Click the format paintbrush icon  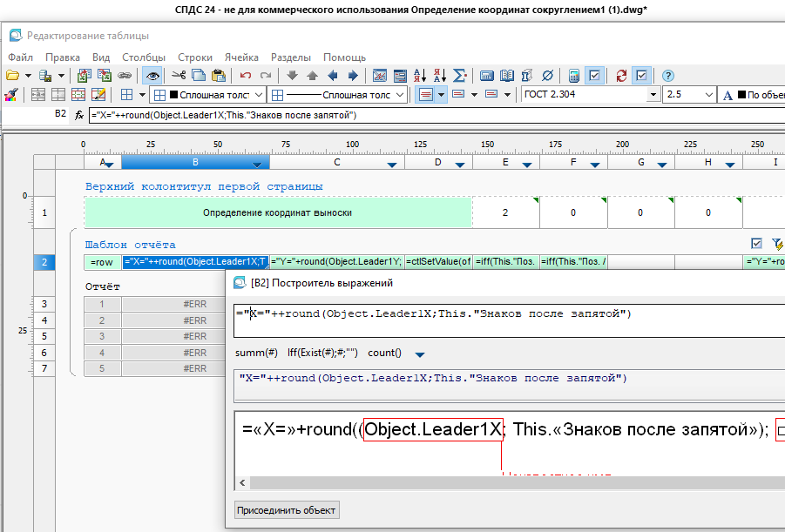click(x=10, y=95)
